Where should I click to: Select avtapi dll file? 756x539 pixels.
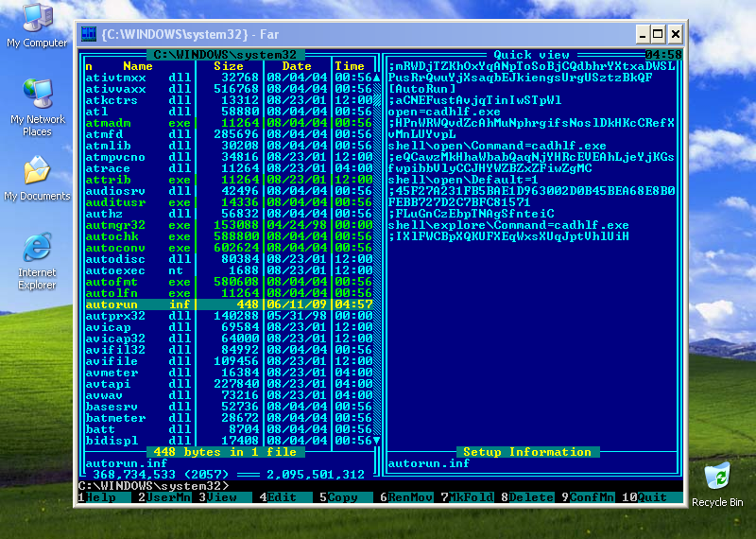[229, 384]
